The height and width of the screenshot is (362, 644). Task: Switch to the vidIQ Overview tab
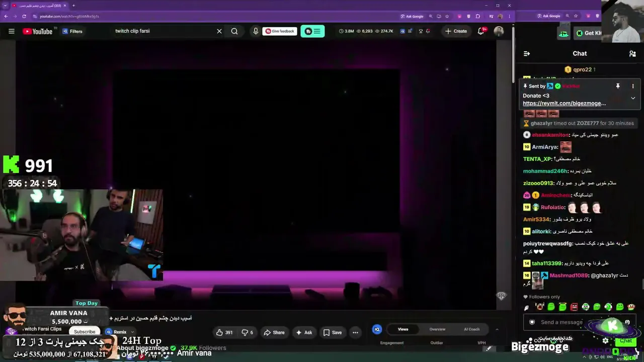click(x=437, y=329)
